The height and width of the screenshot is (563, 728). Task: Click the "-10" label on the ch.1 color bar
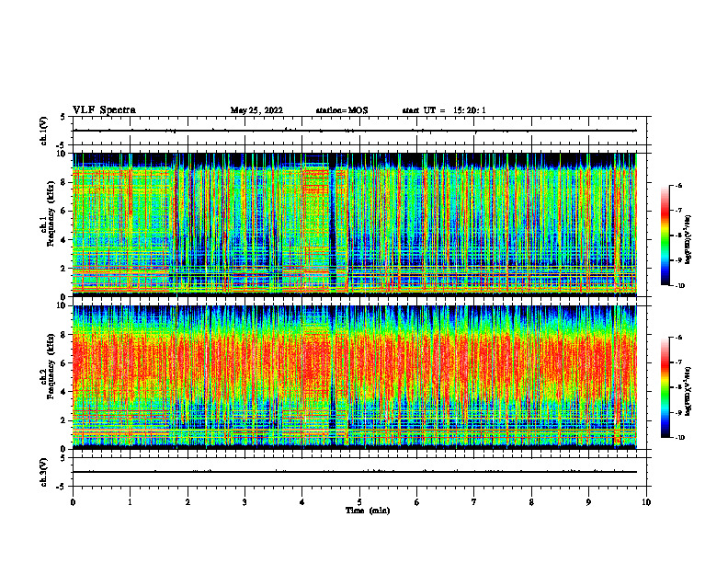679,286
